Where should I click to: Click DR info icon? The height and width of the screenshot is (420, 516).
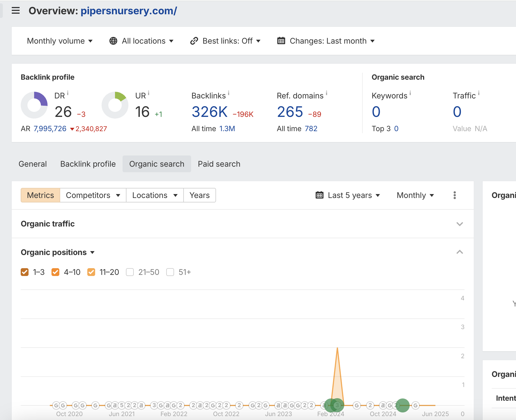click(68, 93)
